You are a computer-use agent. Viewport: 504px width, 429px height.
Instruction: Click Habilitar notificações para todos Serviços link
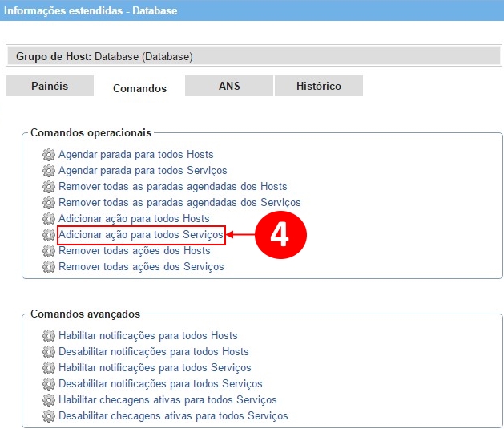[x=155, y=367]
